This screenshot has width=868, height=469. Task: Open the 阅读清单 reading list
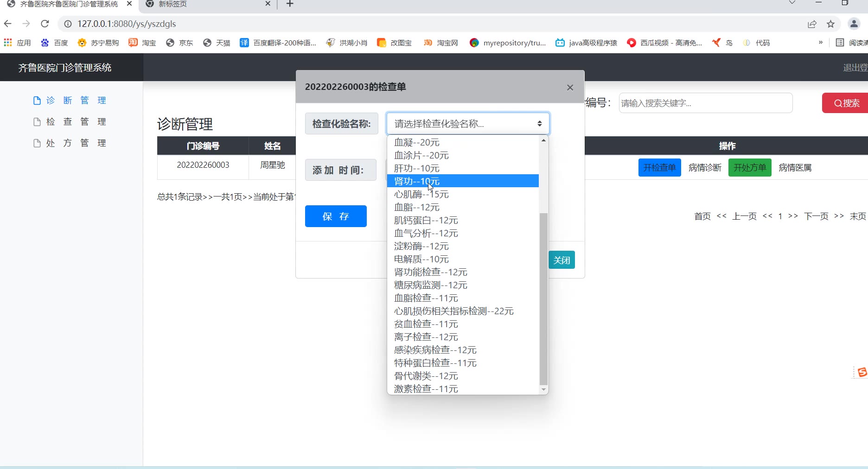click(x=852, y=43)
